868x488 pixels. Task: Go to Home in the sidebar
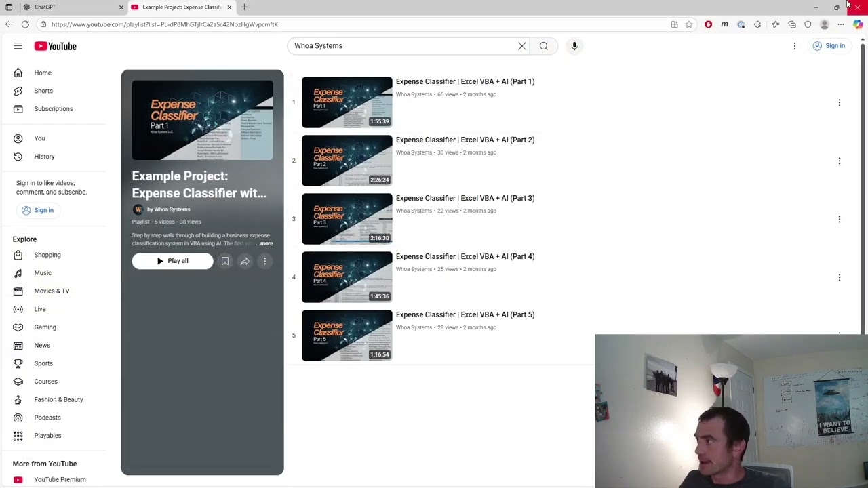[43, 73]
